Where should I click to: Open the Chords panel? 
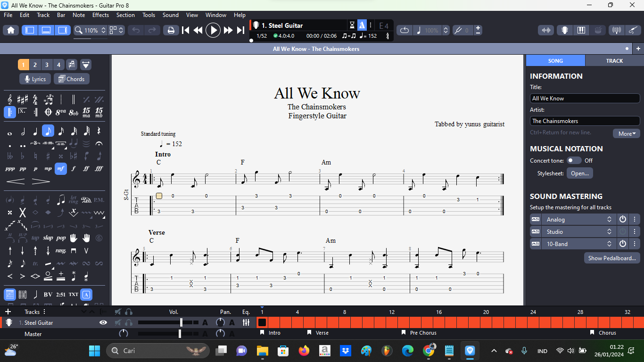point(71,79)
